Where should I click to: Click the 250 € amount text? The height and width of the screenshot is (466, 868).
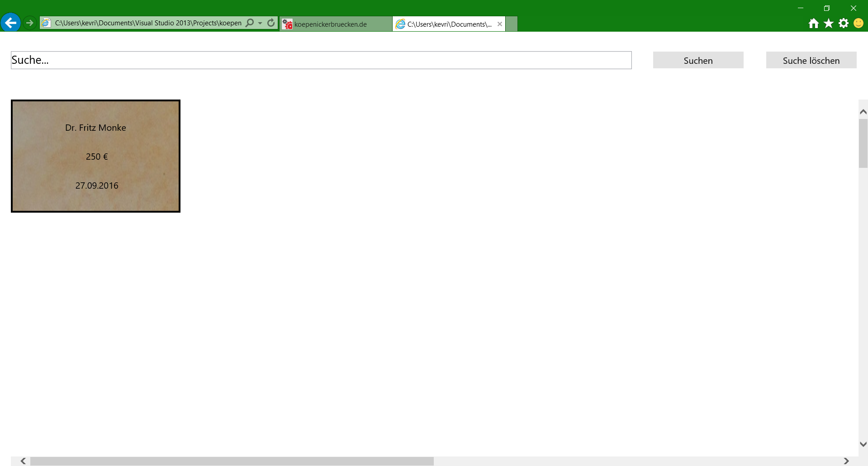[97, 157]
